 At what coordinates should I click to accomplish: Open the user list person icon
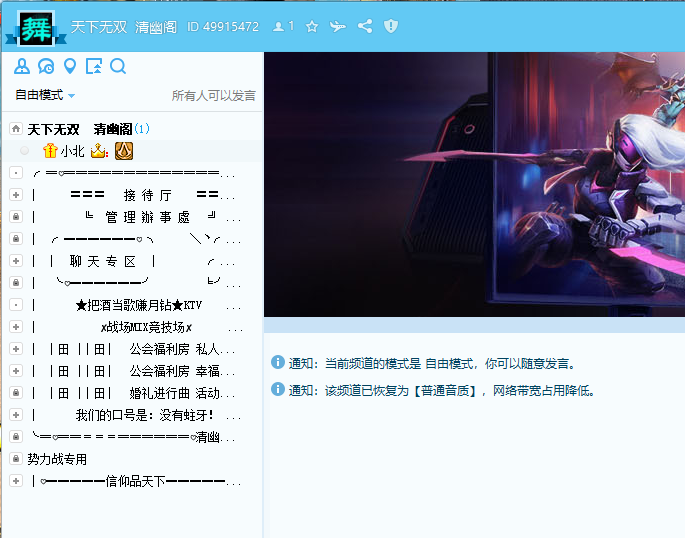[22, 66]
